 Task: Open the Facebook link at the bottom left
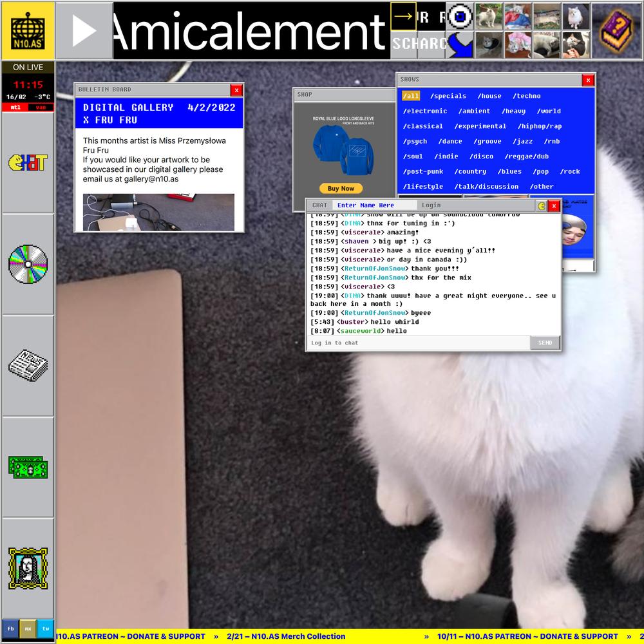[x=10, y=628]
